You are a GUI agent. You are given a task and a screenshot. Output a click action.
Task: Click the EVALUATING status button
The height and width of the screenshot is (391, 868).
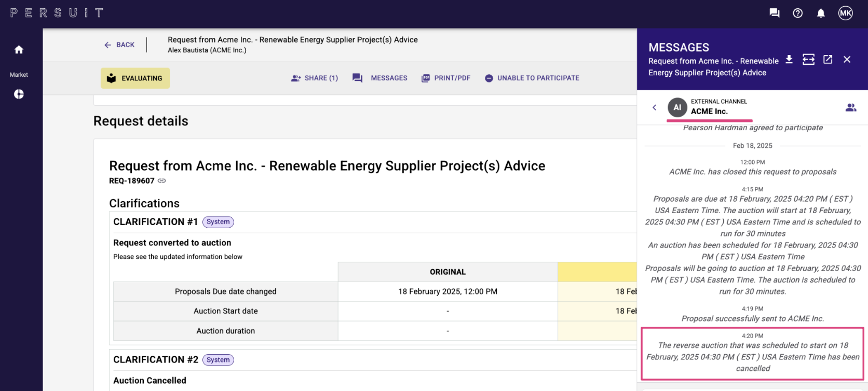135,78
